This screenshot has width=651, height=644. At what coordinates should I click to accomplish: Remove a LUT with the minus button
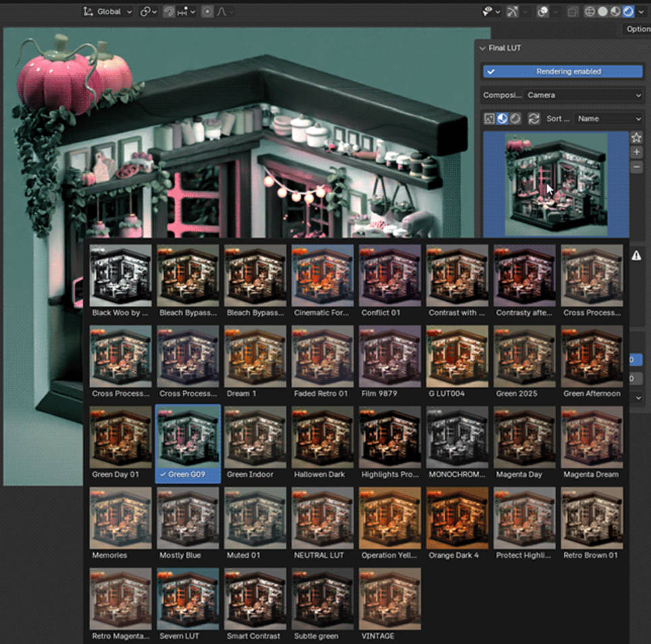click(637, 166)
